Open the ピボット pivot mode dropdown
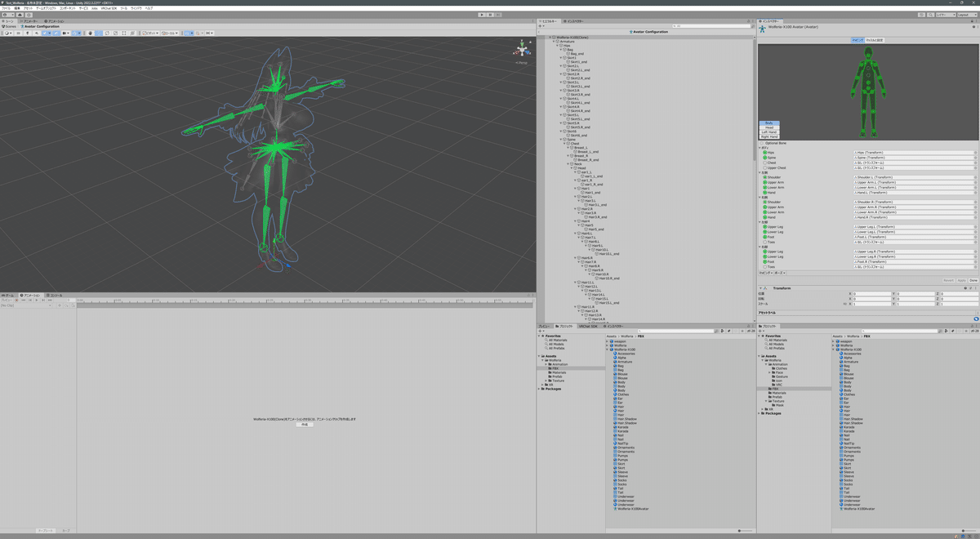This screenshot has height=539, width=980. pos(150,33)
